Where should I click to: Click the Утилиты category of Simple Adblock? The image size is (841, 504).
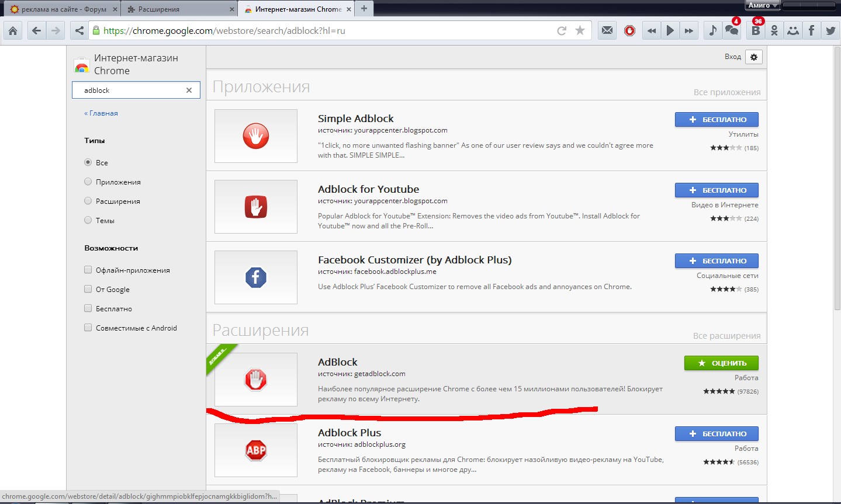coord(743,134)
